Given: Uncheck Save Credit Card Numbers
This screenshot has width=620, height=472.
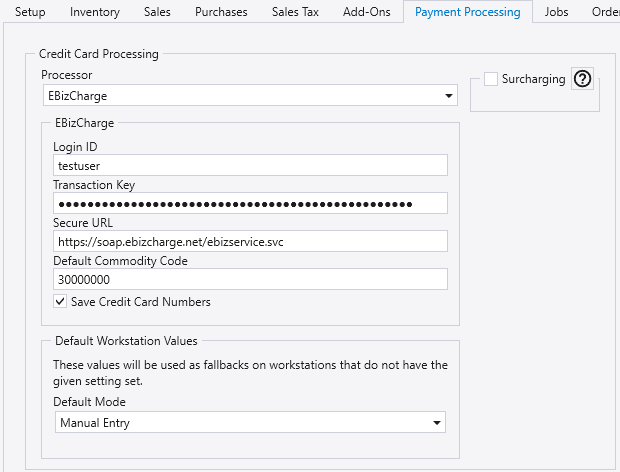Looking at the screenshot, I should 61,301.
